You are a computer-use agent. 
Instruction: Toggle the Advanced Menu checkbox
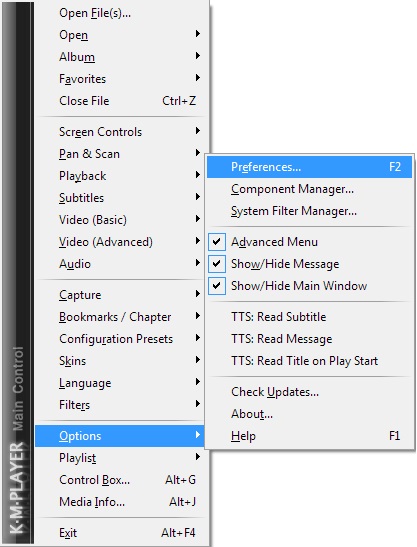click(x=217, y=242)
